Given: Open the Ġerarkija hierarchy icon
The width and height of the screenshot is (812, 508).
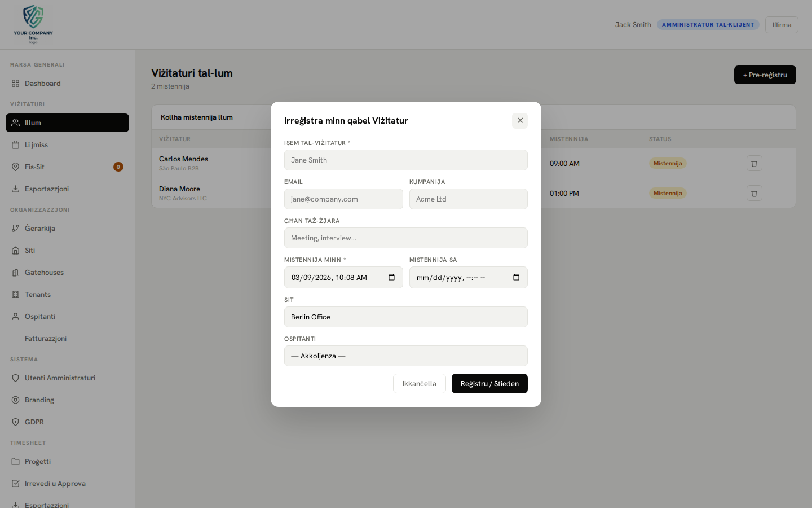Looking at the screenshot, I should [15, 228].
